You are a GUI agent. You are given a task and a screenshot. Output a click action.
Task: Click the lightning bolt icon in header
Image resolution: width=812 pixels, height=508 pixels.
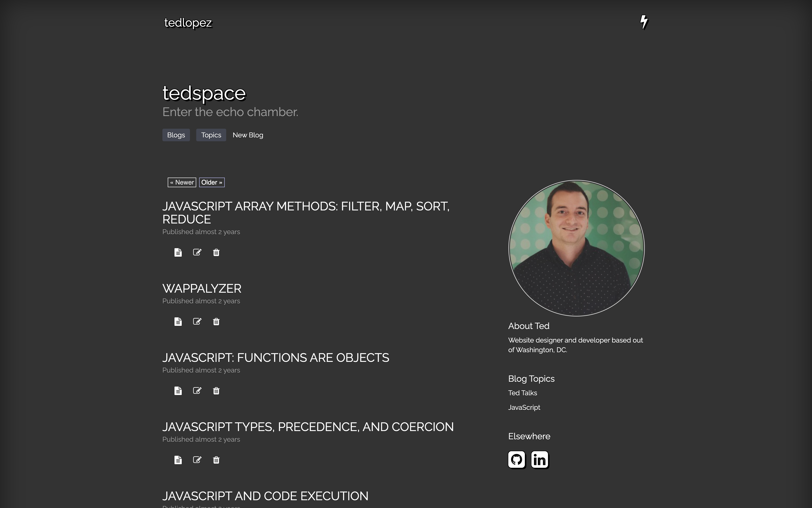click(644, 22)
